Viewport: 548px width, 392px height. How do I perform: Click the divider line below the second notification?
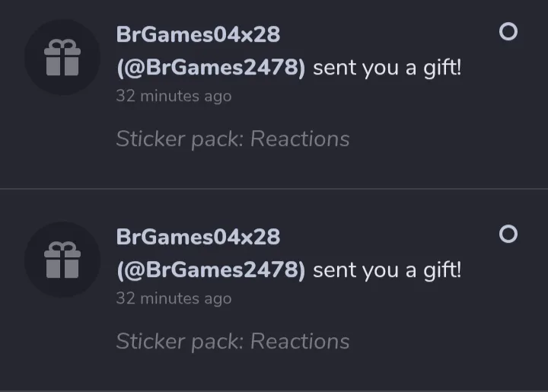pyautogui.click(x=274, y=390)
